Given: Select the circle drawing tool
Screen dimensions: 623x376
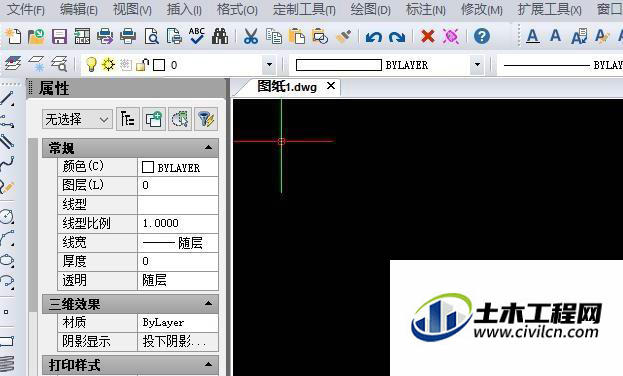Looking at the screenshot, I should (7, 217).
